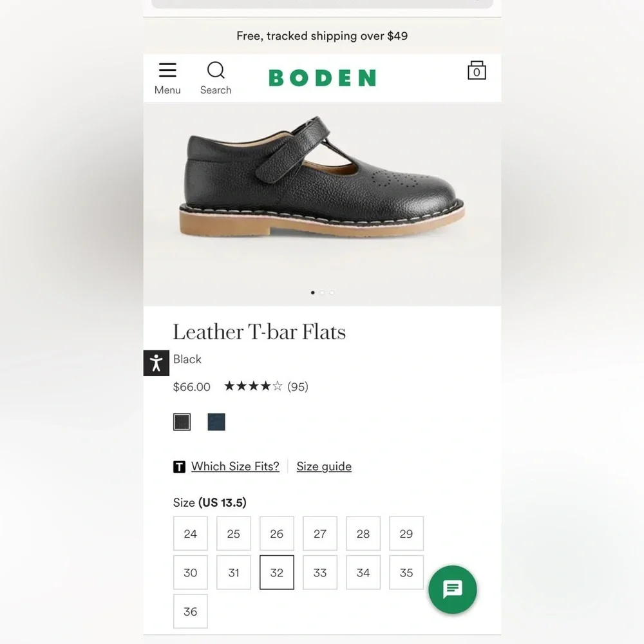Open the Which Size Fits? link
The width and height of the screenshot is (644, 644).
[x=235, y=466]
